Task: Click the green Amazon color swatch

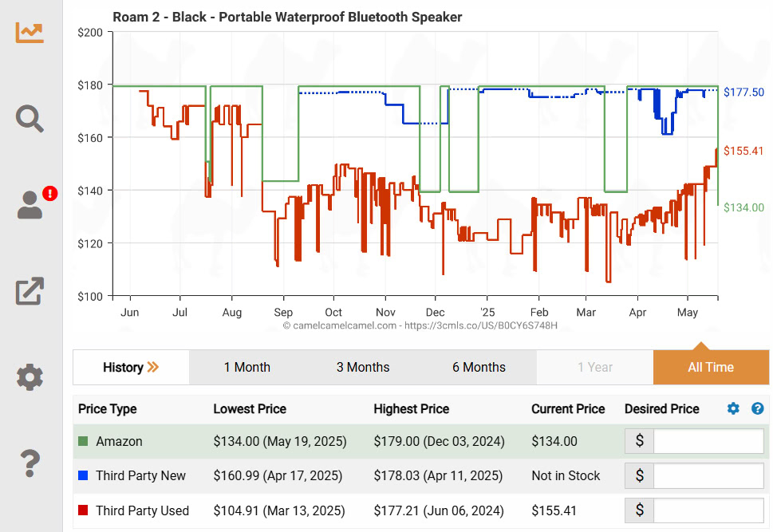Action: coord(84,441)
